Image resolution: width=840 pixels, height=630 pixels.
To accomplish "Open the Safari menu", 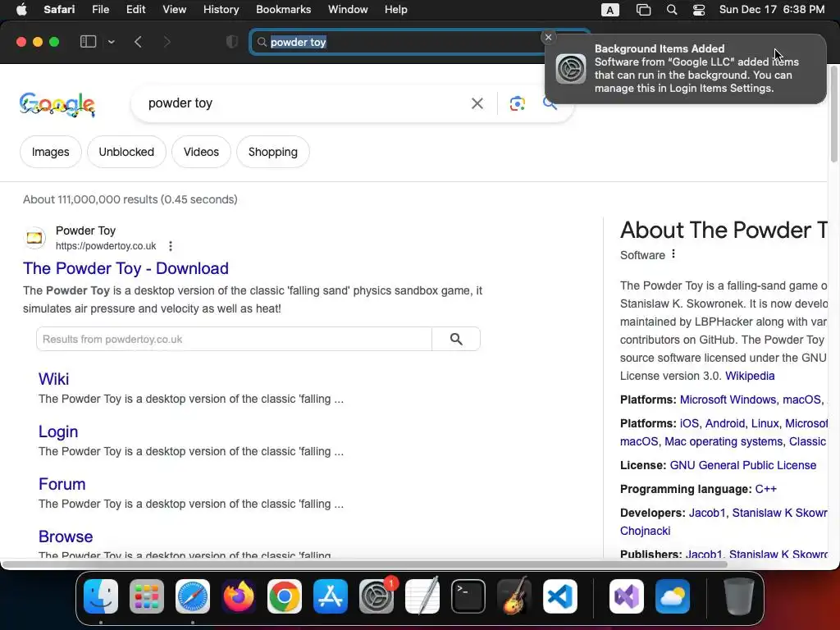I will click(59, 10).
